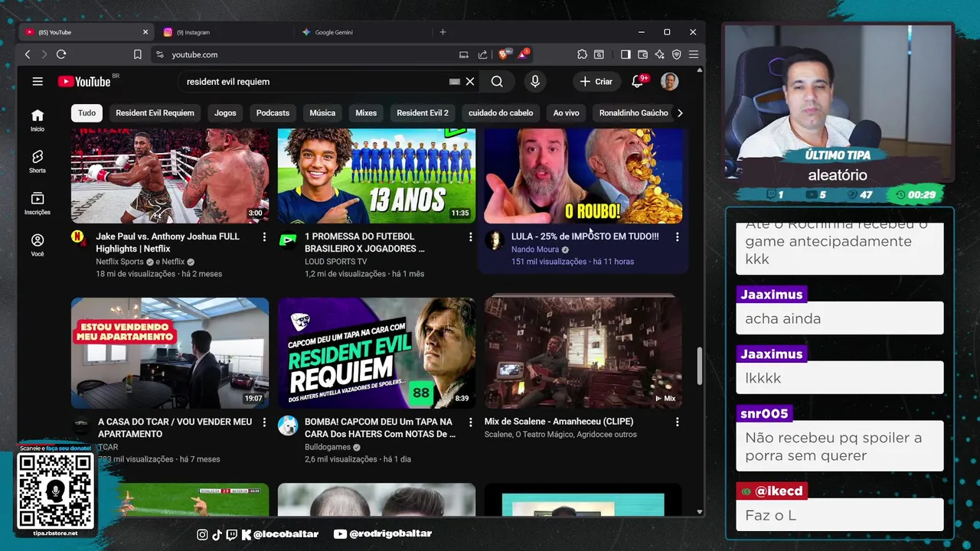Play the ESTOU VENDENDO MEU APARTAMENTO thumbnail
980x551 pixels.
tap(170, 353)
